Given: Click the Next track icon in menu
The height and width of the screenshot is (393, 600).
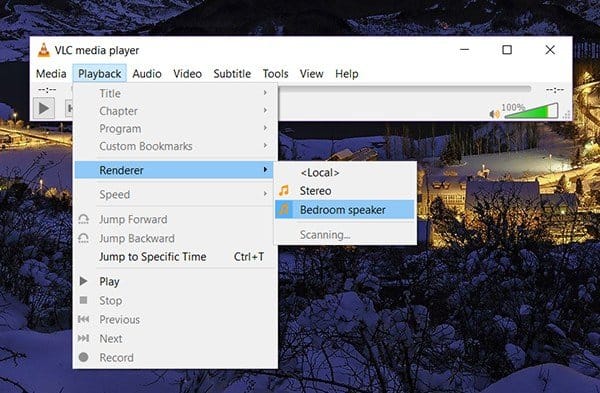Looking at the screenshot, I should pos(83,338).
